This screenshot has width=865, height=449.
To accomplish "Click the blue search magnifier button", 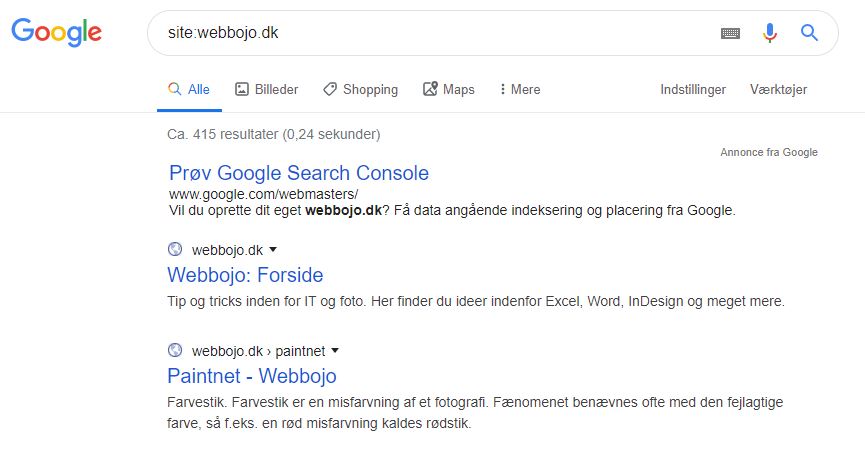I will point(809,33).
